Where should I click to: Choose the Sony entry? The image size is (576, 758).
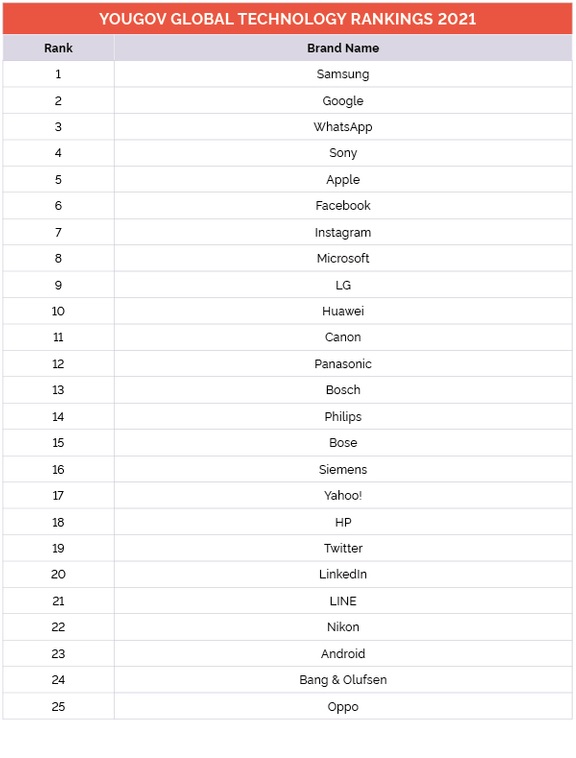point(343,153)
